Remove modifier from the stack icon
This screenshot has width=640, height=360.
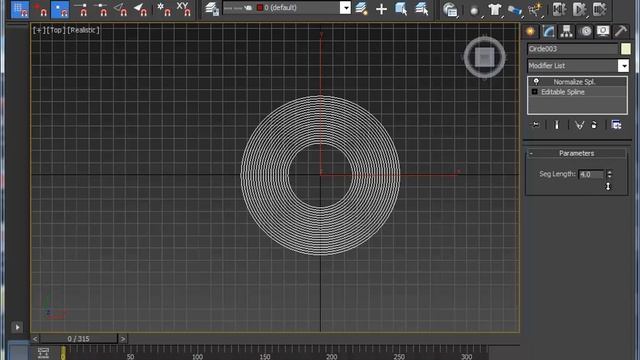(x=594, y=125)
